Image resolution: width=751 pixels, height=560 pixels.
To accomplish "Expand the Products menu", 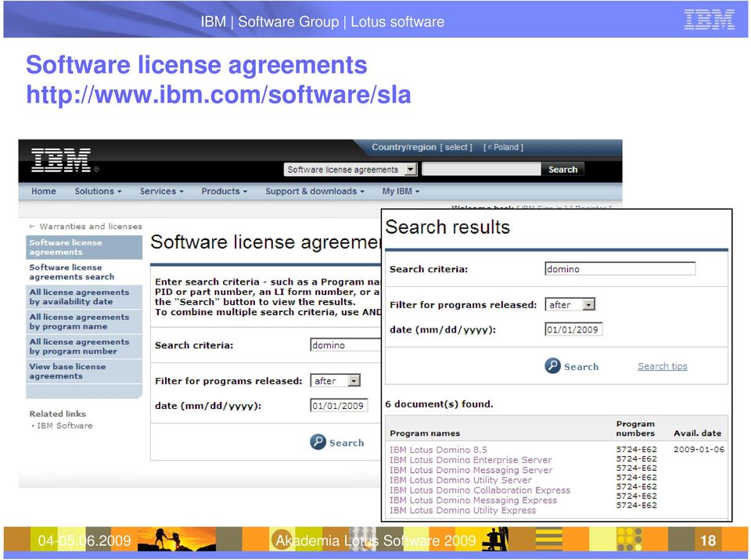I will 224,191.
